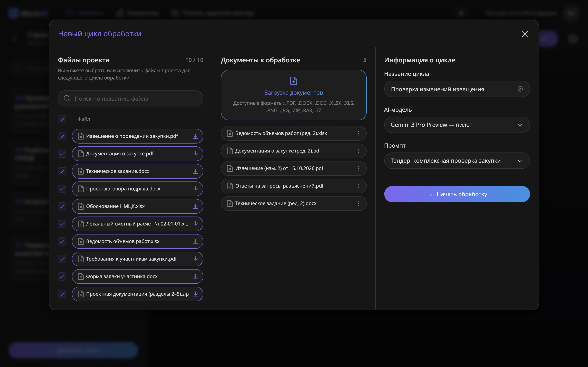The width and height of the screenshot is (588, 367).
Task: Expand the AI-модель dropdown
Action: [x=457, y=125]
